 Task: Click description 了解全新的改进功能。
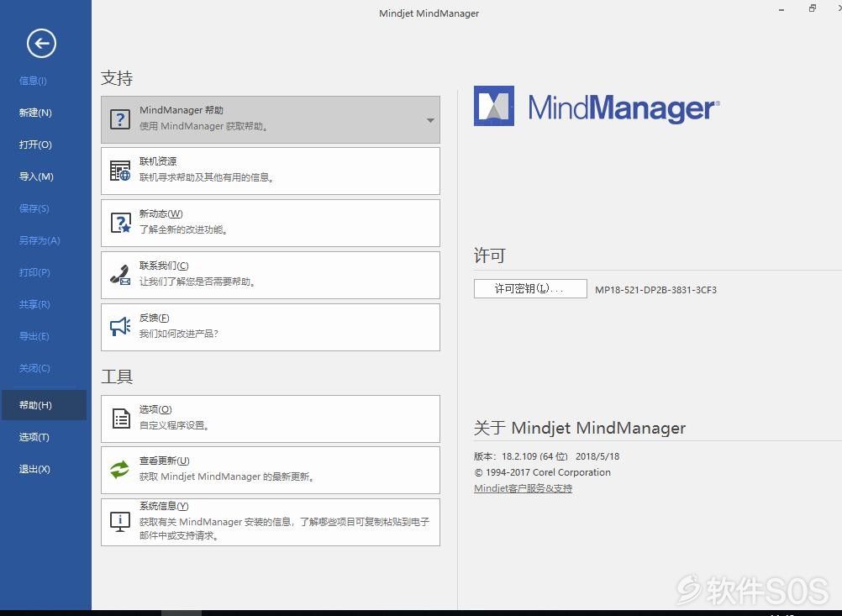[x=184, y=229]
